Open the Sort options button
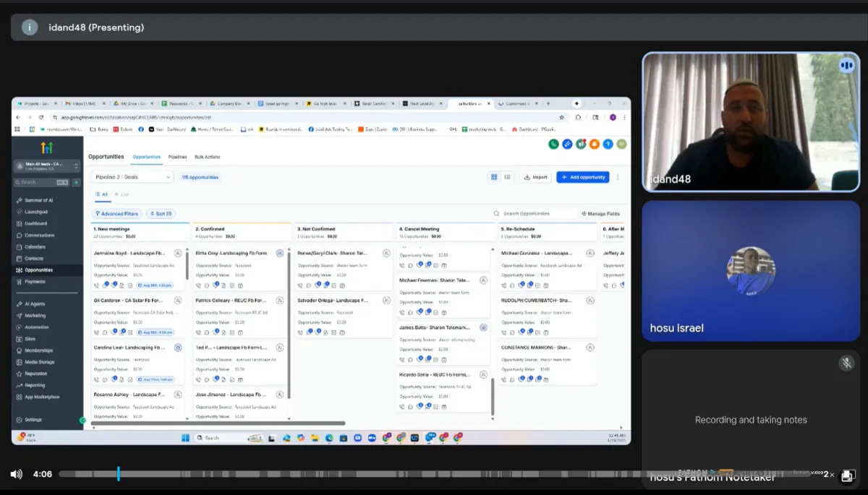Image resolution: width=868 pixels, height=495 pixels. tap(161, 214)
